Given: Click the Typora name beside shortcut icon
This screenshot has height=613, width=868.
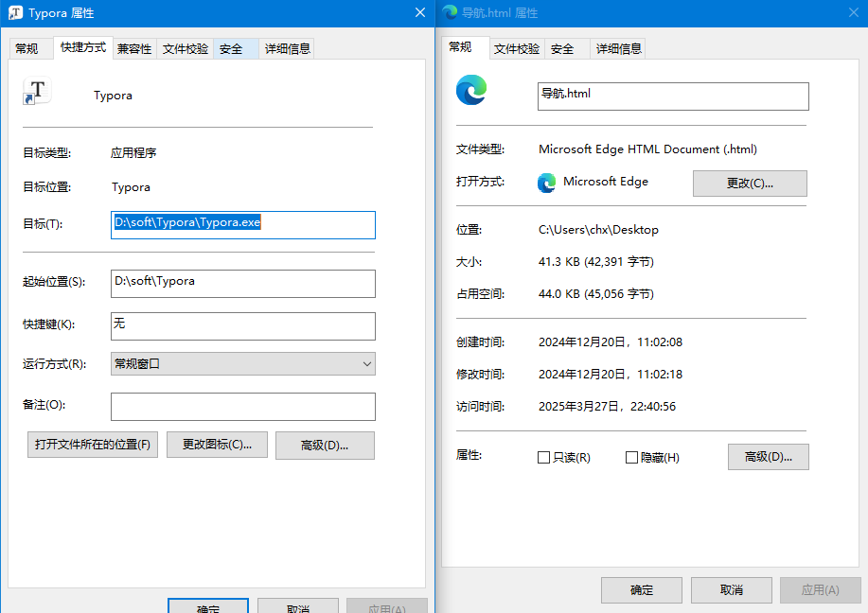Looking at the screenshot, I should pyautogui.click(x=113, y=96).
